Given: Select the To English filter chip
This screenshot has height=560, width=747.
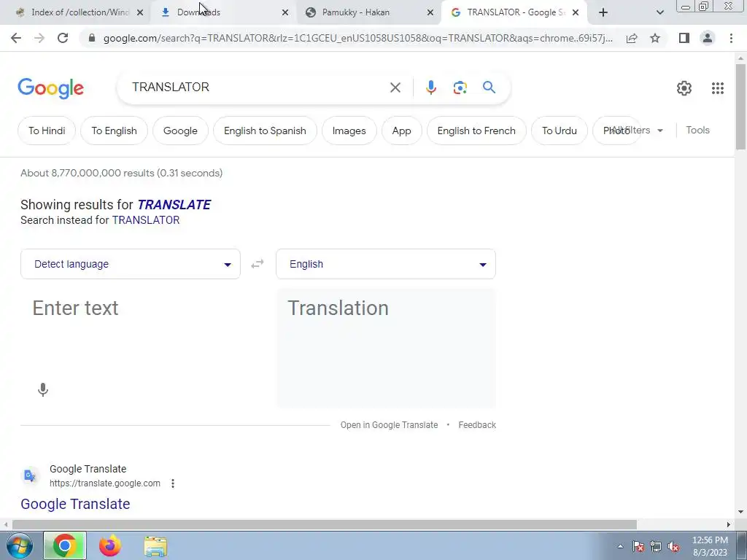Looking at the screenshot, I should [x=115, y=131].
